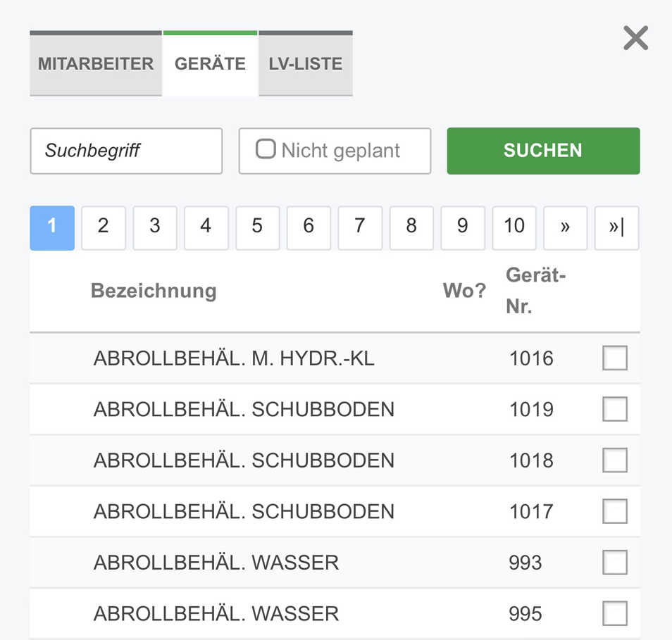Select the Geräte tab
Screen dimensions: 672x640
point(210,64)
